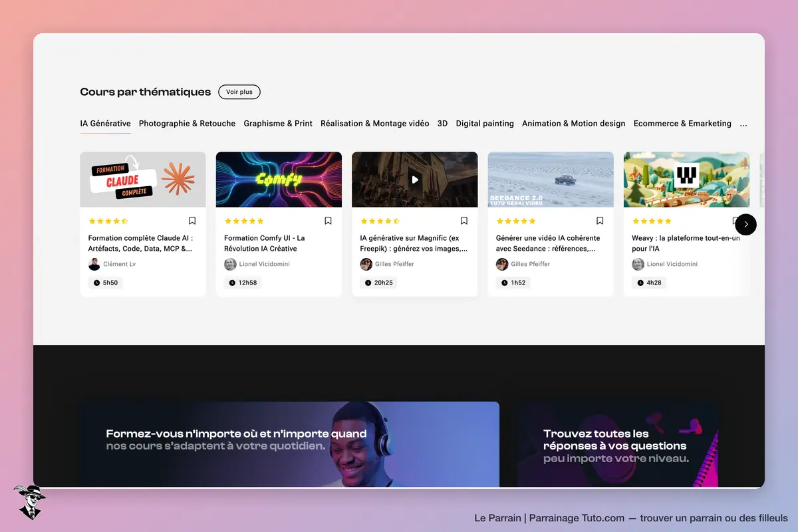Click the clock icon beside 5h50
The image size is (798, 532).
96,283
